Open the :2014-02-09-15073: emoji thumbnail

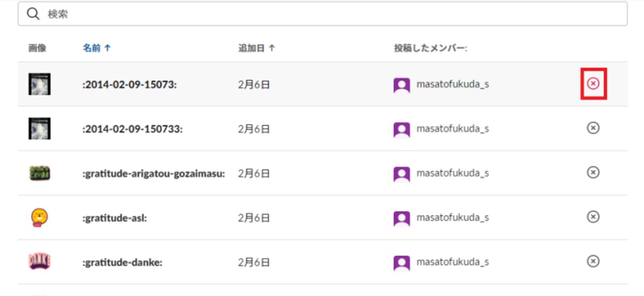(x=40, y=84)
